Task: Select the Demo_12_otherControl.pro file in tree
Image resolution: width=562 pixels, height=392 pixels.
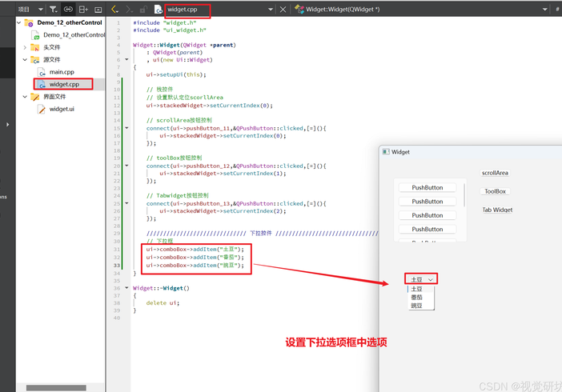Action: [x=74, y=34]
